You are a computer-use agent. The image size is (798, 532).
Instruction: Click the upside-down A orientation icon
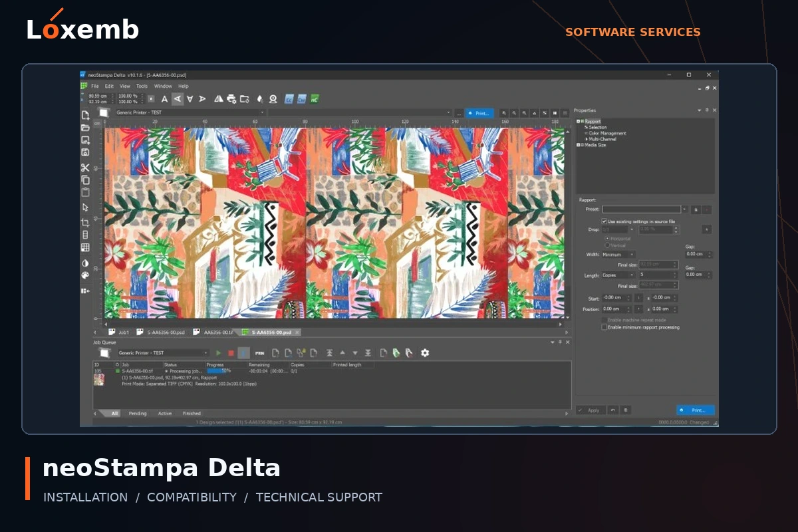click(190, 99)
